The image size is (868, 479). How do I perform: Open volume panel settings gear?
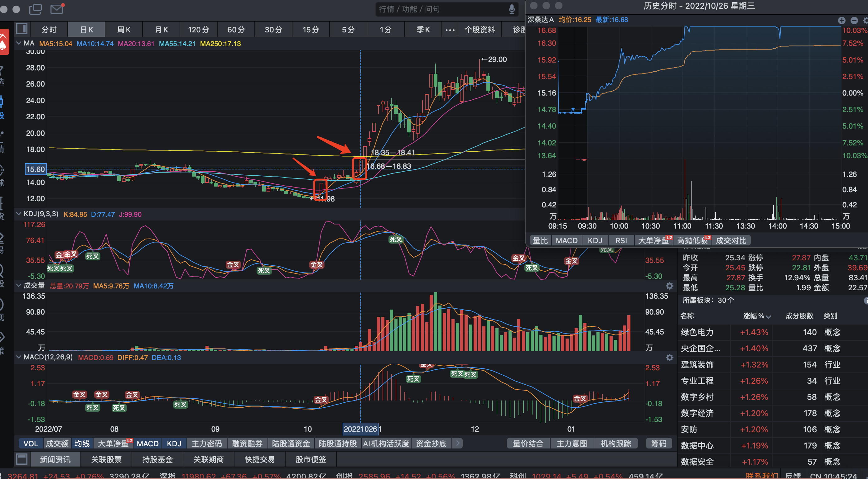coord(669,286)
